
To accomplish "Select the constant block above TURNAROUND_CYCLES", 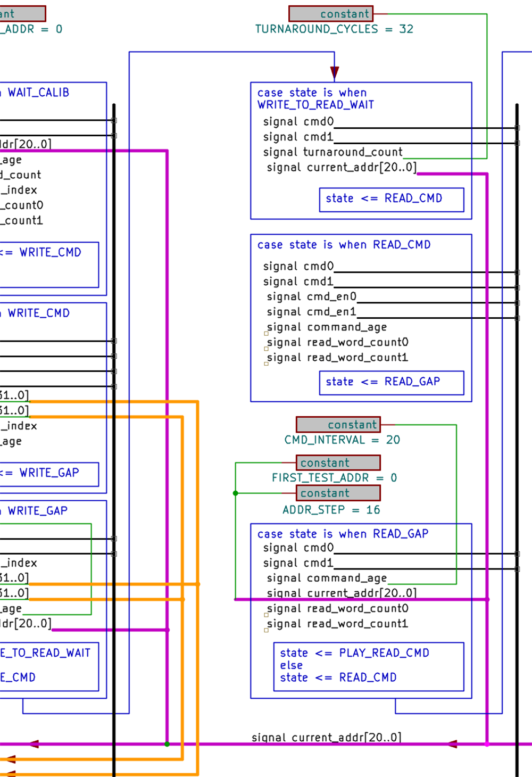I will 330,14.
